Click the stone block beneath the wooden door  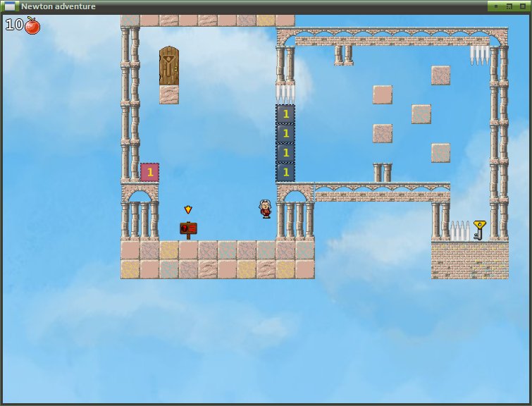[169, 94]
